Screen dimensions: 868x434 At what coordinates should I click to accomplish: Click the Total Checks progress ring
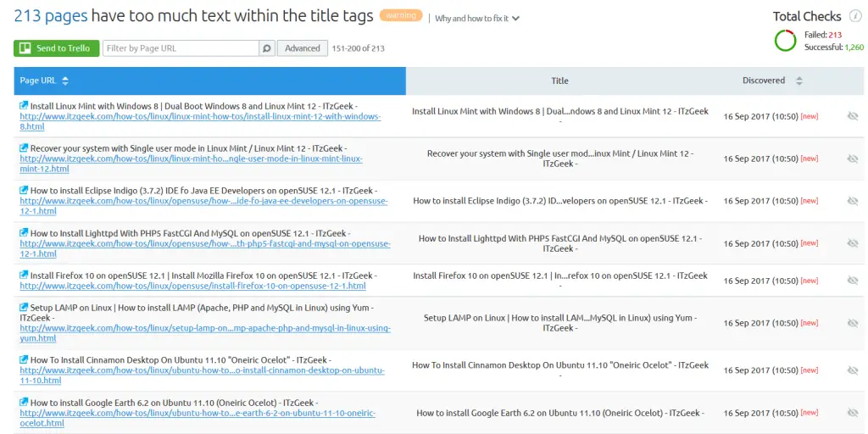(785, 41)
